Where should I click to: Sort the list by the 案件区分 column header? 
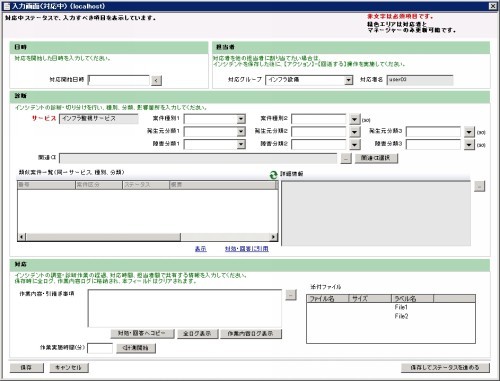click(x=99, y=185)
